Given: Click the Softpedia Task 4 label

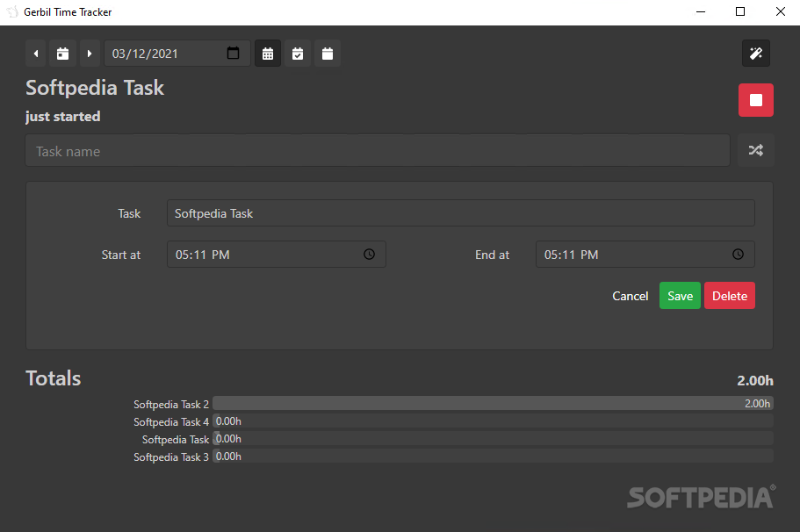Looking at the screenshot, I should (x=171, y=422).
